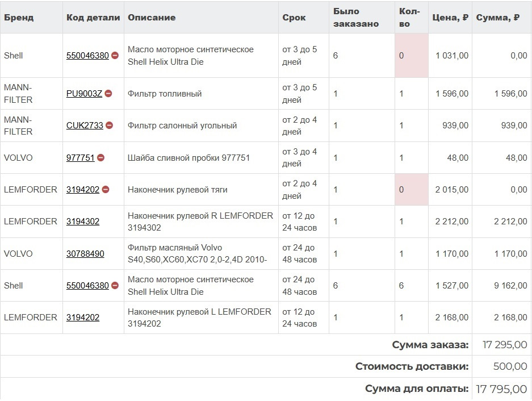Open 550046380 link in the 1 031,00 row
This screenshot has width=532, height=401.
pos(87,56)
